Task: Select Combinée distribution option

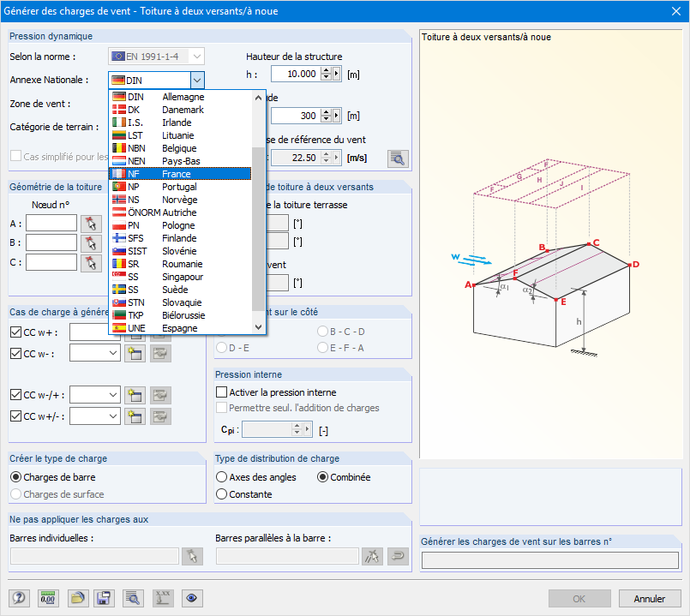Action: (x=322, y=477)
